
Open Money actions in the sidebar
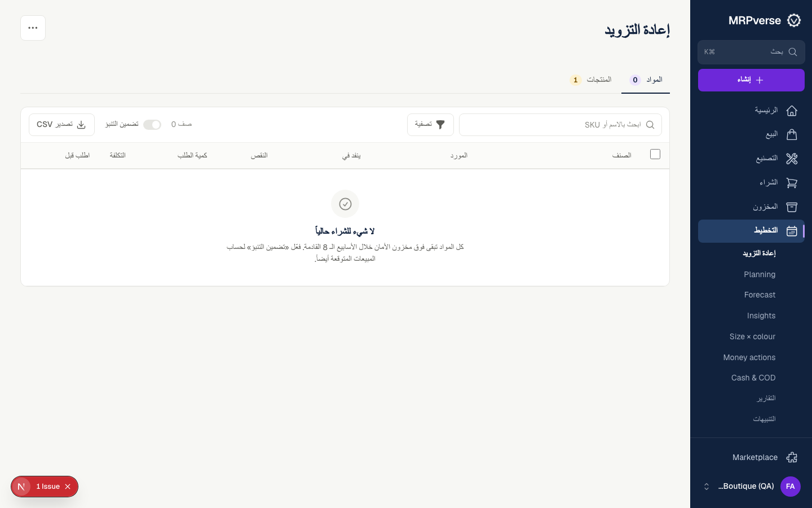pos(749,357)
